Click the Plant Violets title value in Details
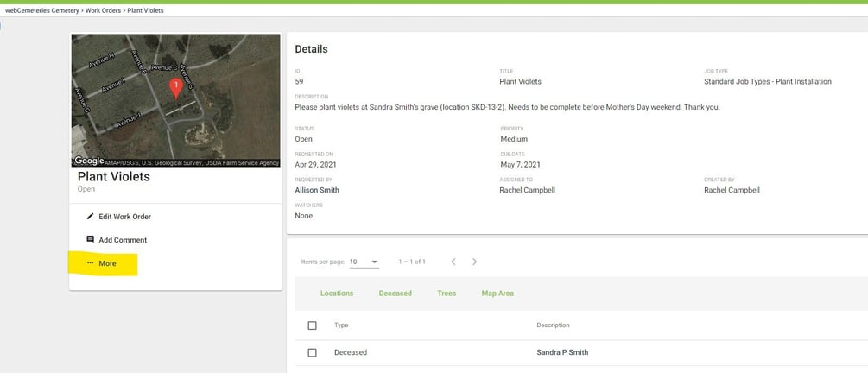This screenshot has height=373, width=868. coord(520,81)
